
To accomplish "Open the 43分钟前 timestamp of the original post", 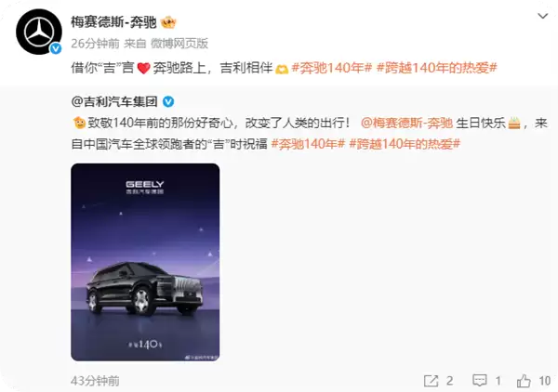I will click(x=95, y=381).
